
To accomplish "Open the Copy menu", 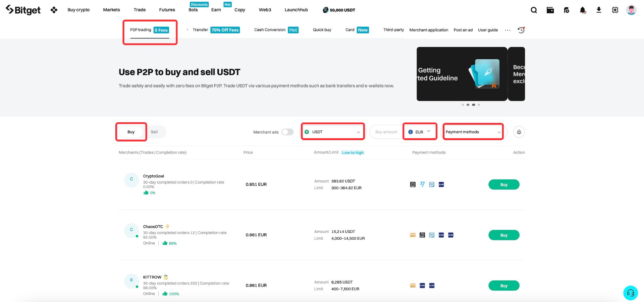I will pos(240,10).
